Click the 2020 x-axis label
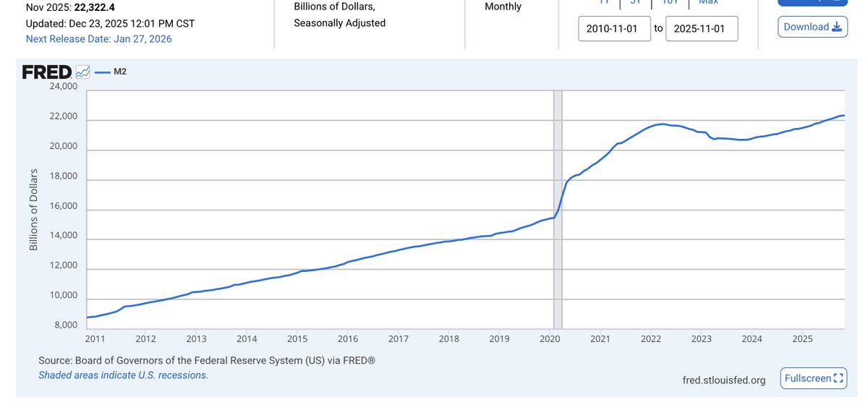The image size is (868, 405). coord(550,338)
